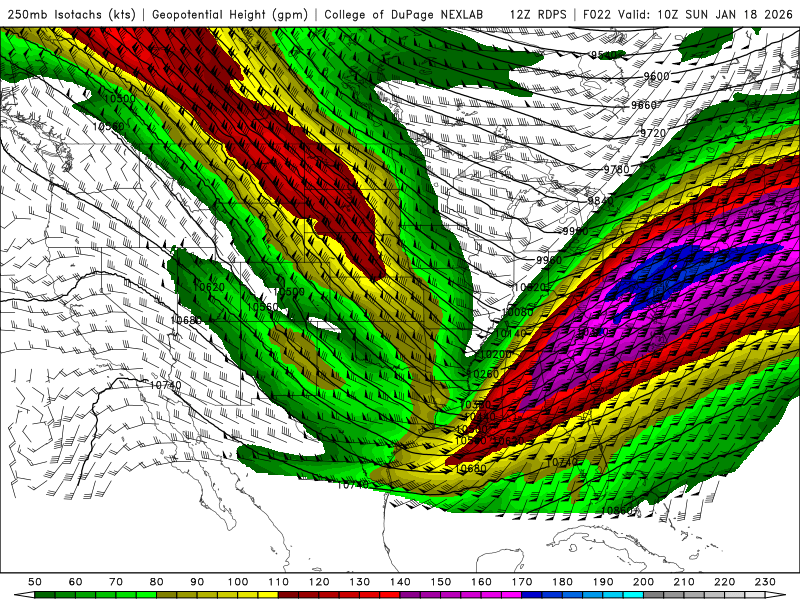The height and width of the screenshot is (600, 800).
Task: Select the brightest green swatch ending at 80
Action: [146, 595]
